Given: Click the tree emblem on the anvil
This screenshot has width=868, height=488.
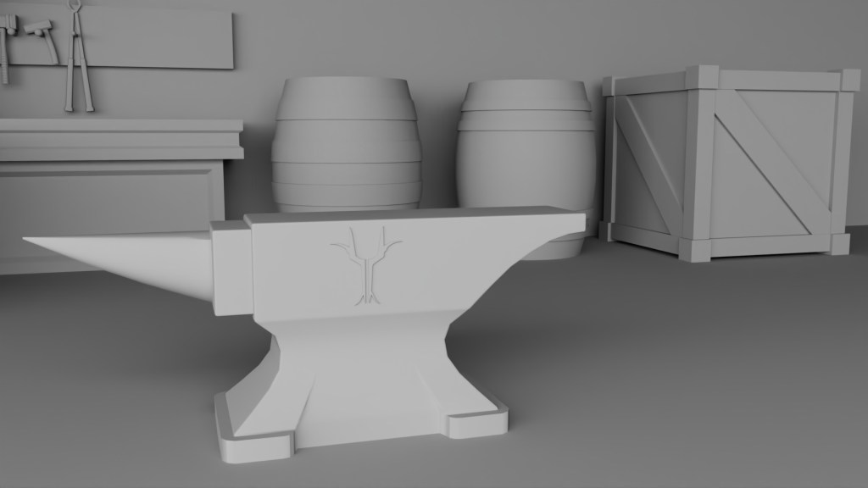Looking at the screenshot, I should [x=366, y=264].
